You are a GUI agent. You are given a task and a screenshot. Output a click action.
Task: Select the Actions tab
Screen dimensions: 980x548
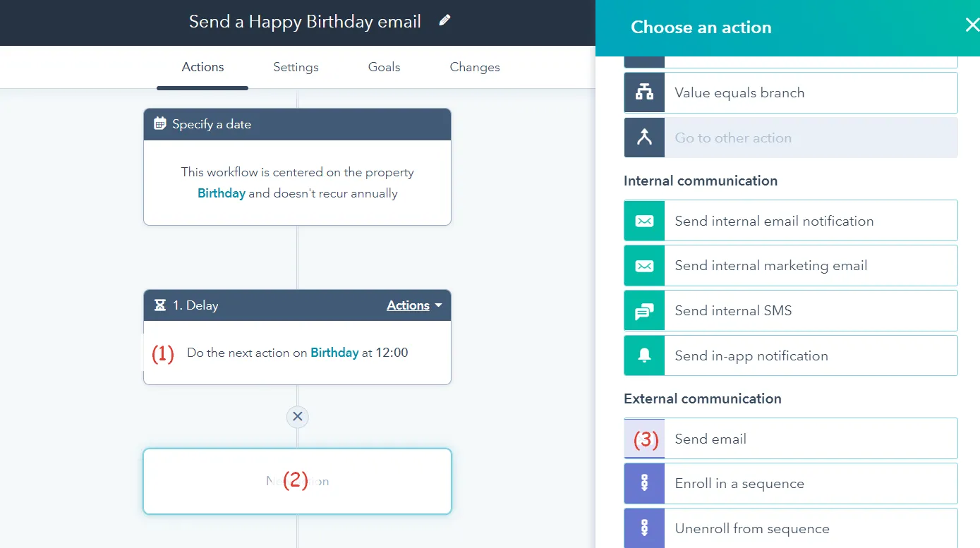[x=202, y=67]
